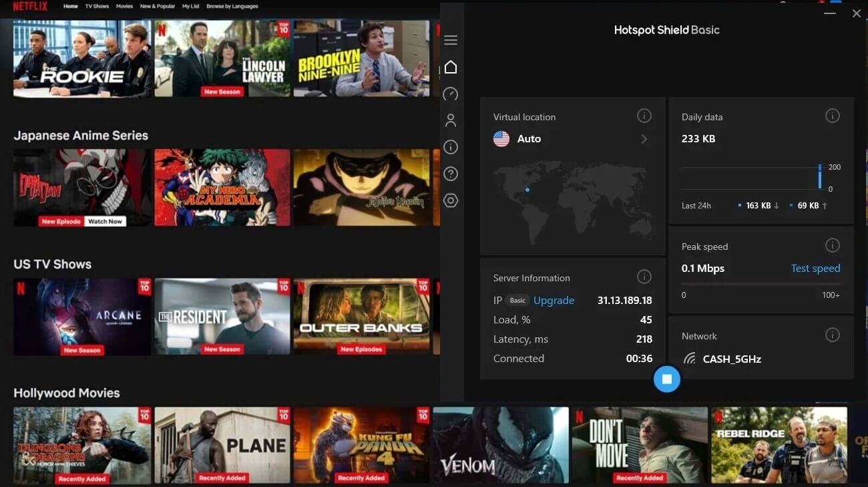Open The Lincoln Lawyer thumbnail
Screen dimensions: 868x487
[x=222, y=59]
